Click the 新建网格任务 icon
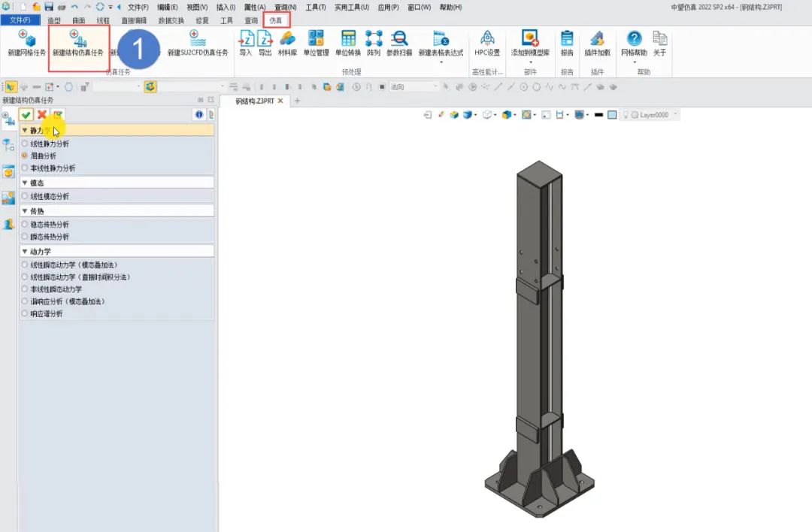The width and height of the screenshot is (812, 532). [26, 39]
